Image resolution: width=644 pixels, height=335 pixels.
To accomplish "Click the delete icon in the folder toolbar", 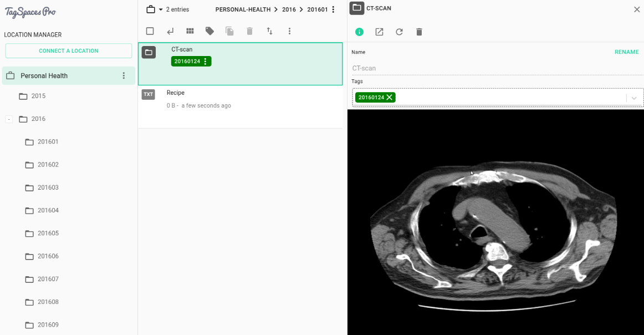I will pos(249,31).
